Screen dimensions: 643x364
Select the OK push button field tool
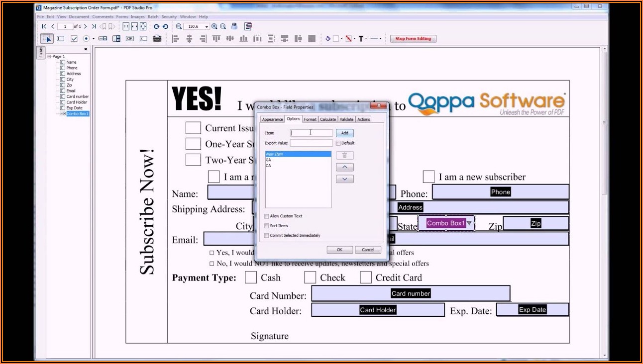tap(130, 39)
